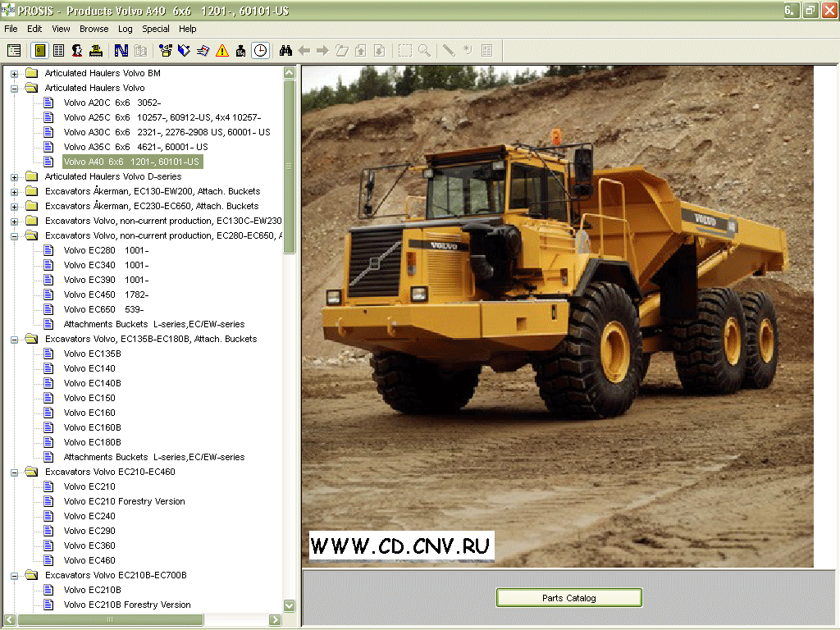Collapse Excavators Volvo non-current EC280-EC650 folder

(15, 235)
